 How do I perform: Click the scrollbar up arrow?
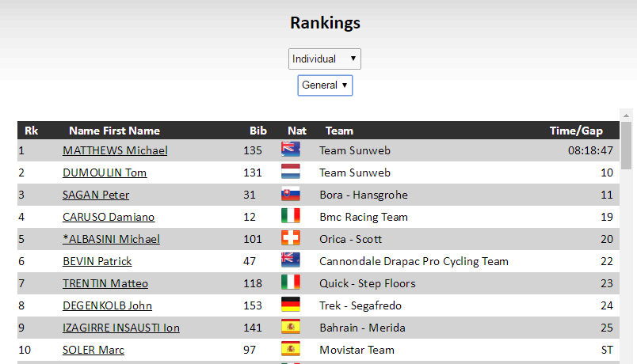coord(626,115)
